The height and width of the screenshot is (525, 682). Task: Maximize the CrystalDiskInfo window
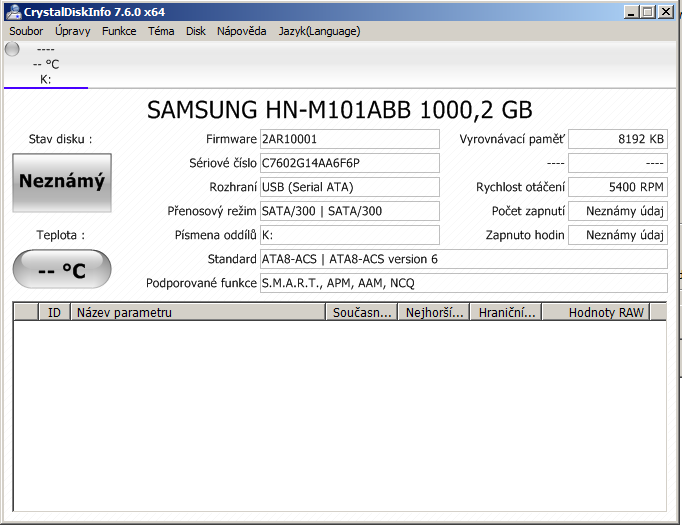click(648, 12)
